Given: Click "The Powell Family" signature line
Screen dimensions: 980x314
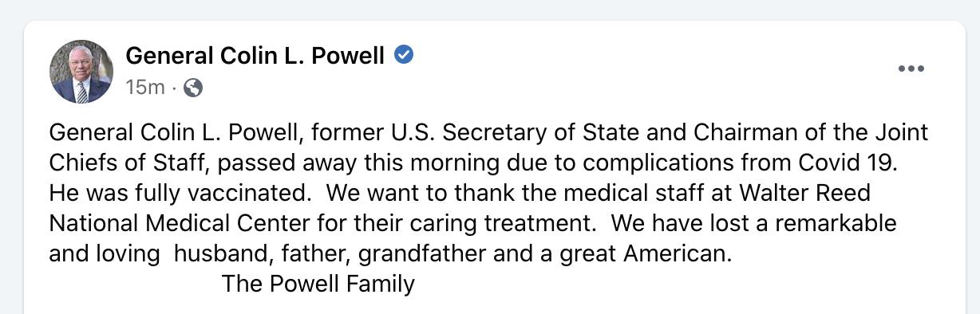Looking at the screenshot, I should pyautogui.click(x=318, y=284).
